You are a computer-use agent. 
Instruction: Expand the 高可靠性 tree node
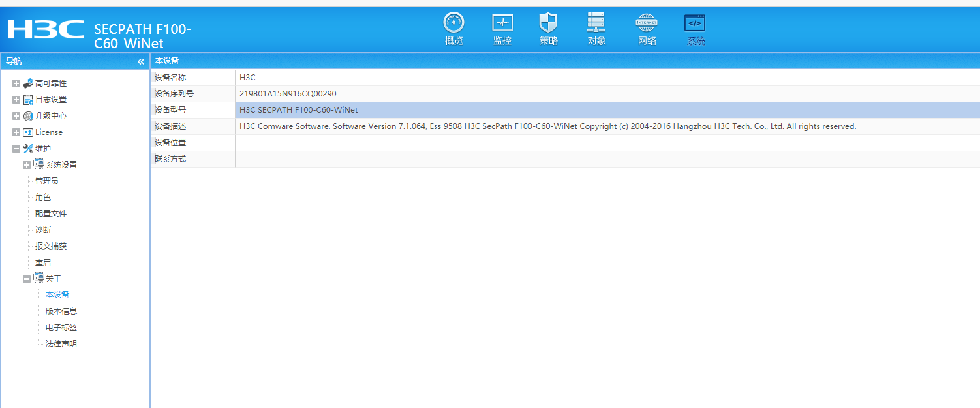tap(16, 83)
